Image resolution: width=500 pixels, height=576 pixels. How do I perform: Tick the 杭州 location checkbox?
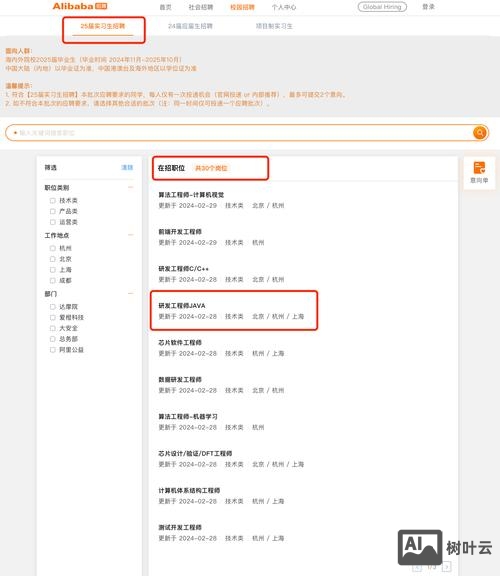tap(53, 248)
